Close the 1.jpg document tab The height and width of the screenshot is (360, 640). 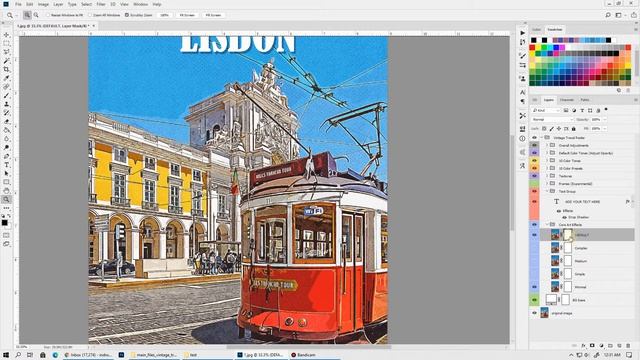point(93,26)
